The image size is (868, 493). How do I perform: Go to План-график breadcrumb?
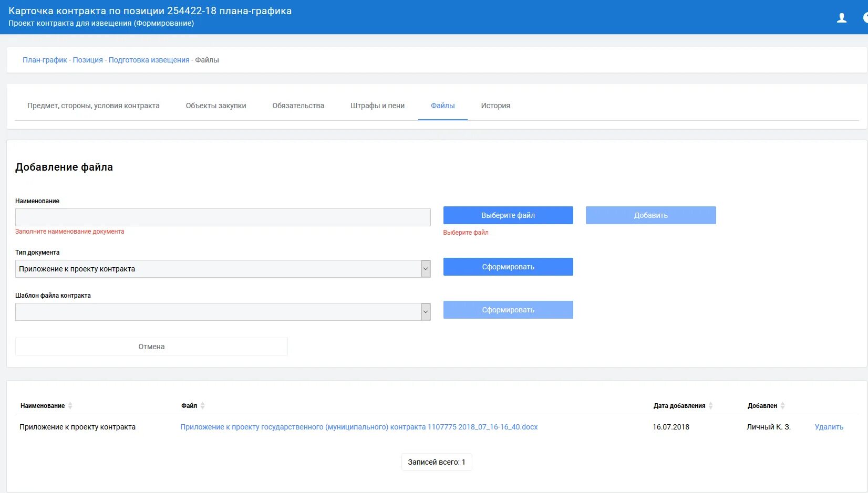point(45,60)
